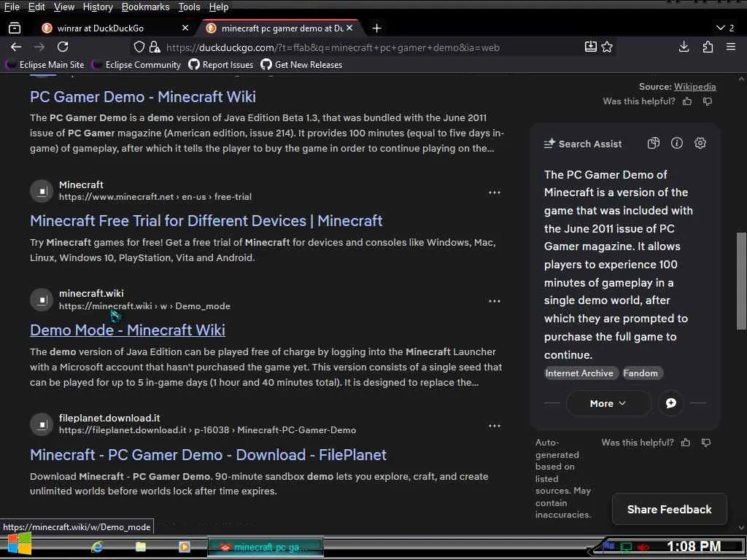Thumbs down the Search Assist answer

[x=706, y=443]
